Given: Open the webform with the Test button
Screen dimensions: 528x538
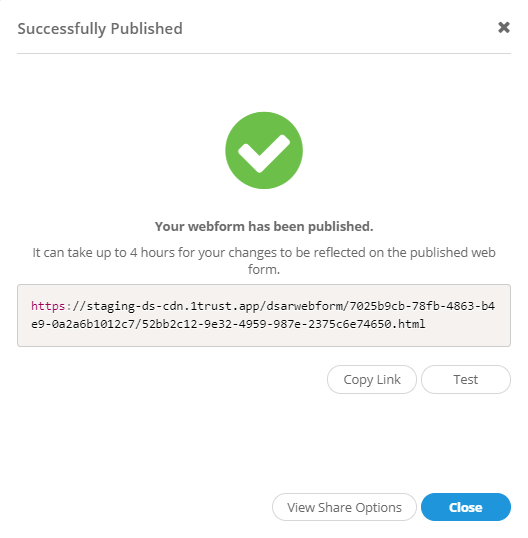Looking at the screenshot, I should 466,379.
